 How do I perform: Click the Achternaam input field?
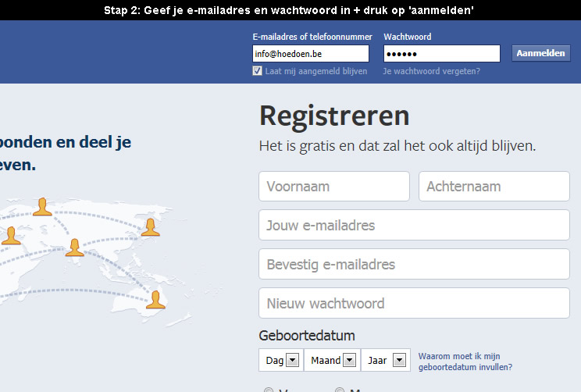(x=494, y=187)
